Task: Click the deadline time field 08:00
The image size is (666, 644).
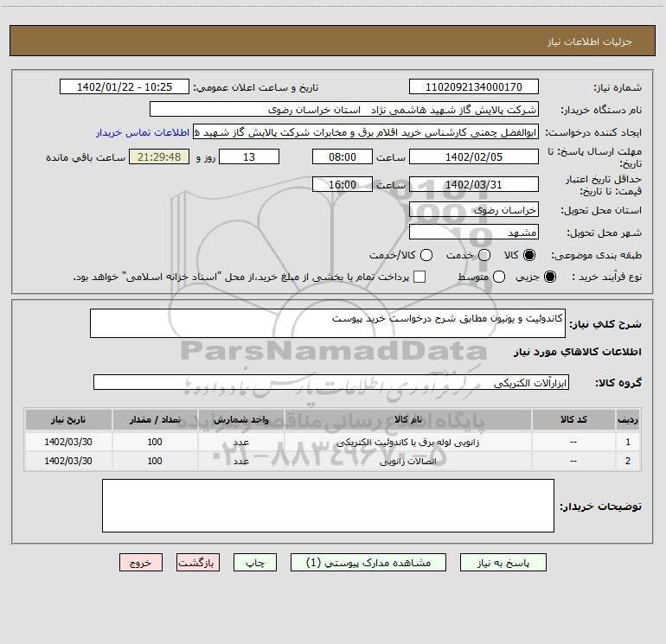Action: click(343, 156)
